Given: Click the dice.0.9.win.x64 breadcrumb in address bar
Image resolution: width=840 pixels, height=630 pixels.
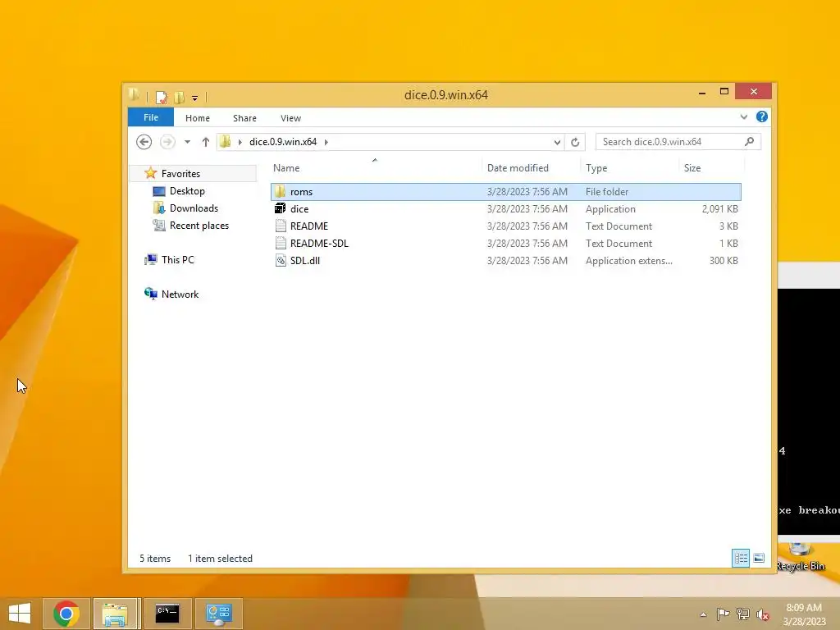Looking at the screenshot, I should (x=283, y=142).
